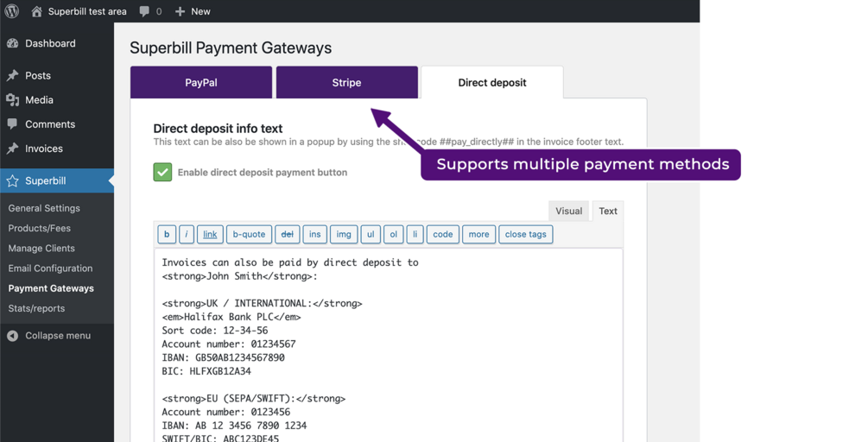868x442 pixels.
Task: Click the link quicktag button
Action: point(210,234)
